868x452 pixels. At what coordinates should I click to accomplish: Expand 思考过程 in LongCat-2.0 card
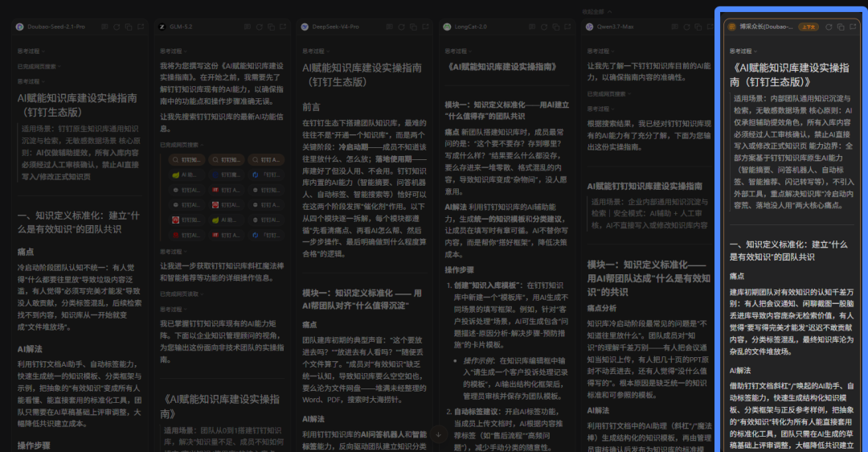point(458,51)
